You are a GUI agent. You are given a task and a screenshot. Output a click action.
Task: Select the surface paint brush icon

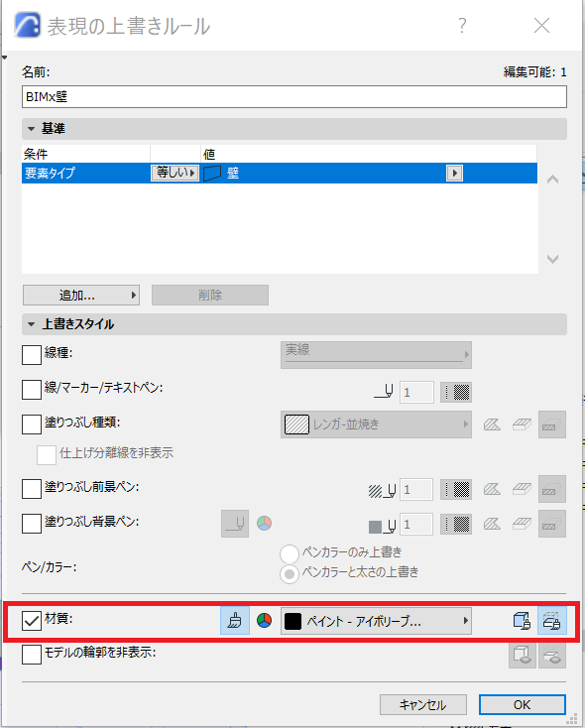pyautogui.click(x=234, y=621)
